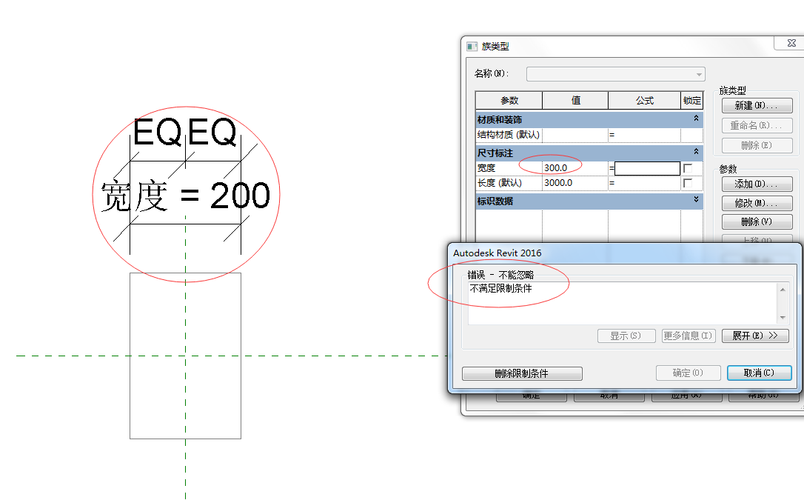
Task: Click the 更多信息 button
Action: click(x=688, y=336)
